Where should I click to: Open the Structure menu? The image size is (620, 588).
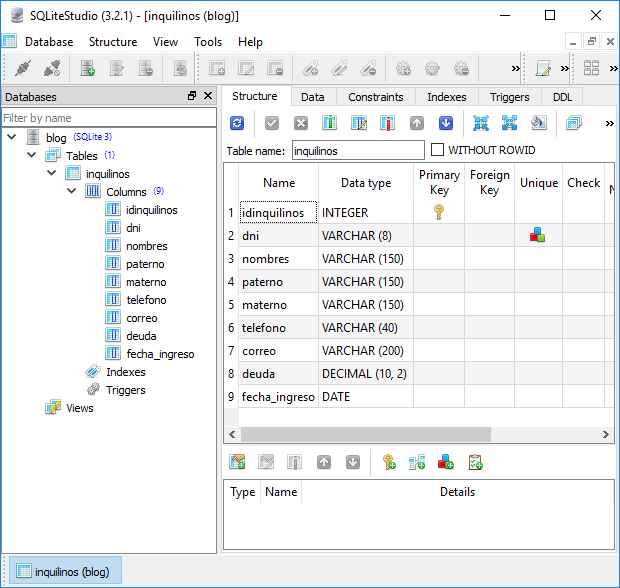click(113, 42)
